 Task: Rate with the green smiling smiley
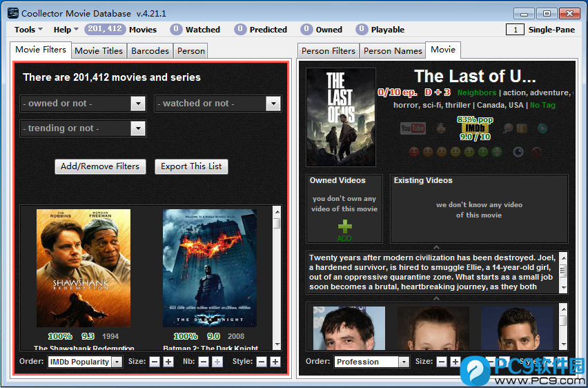pyautogui.click(x=483, y=152)
